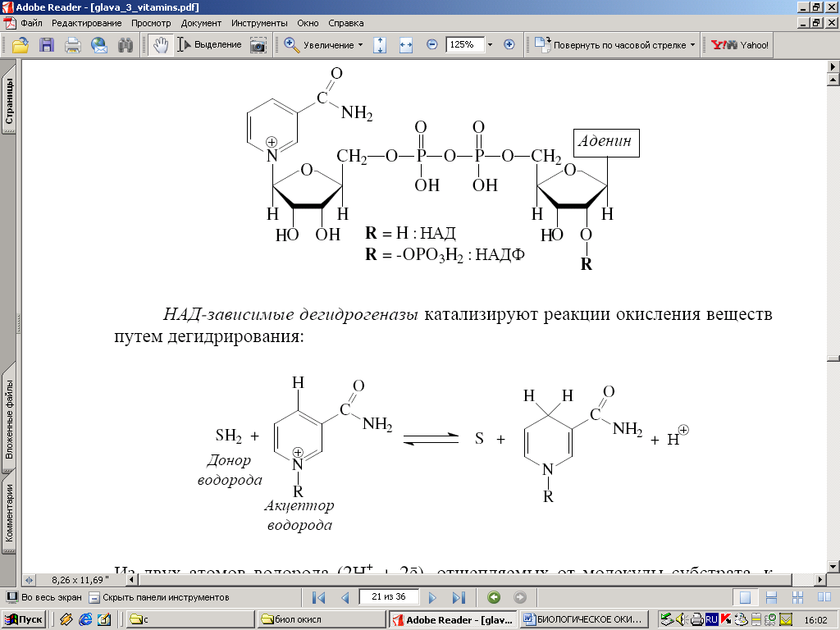Go to the previous page
This screenshot has width=840, height=630.
(345, 597)
